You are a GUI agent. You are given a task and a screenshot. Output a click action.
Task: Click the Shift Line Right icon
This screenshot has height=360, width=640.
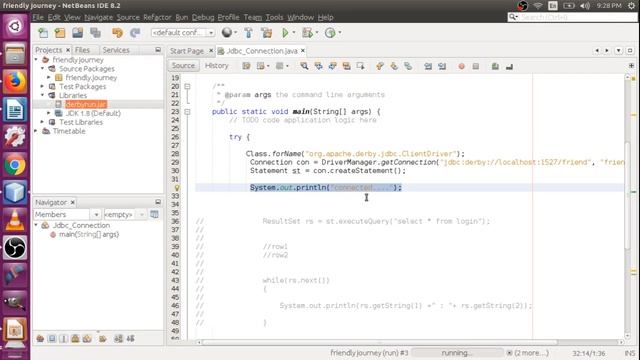tap(442, 66)
